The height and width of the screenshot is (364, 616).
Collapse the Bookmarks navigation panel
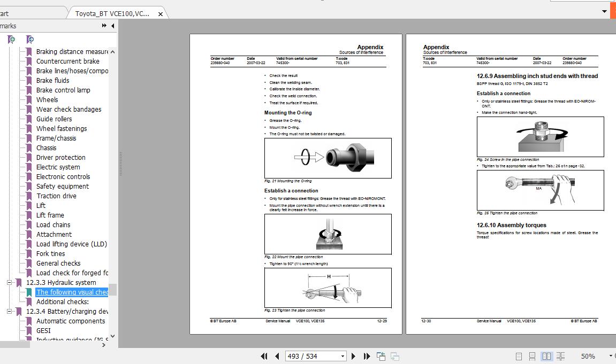112,26
